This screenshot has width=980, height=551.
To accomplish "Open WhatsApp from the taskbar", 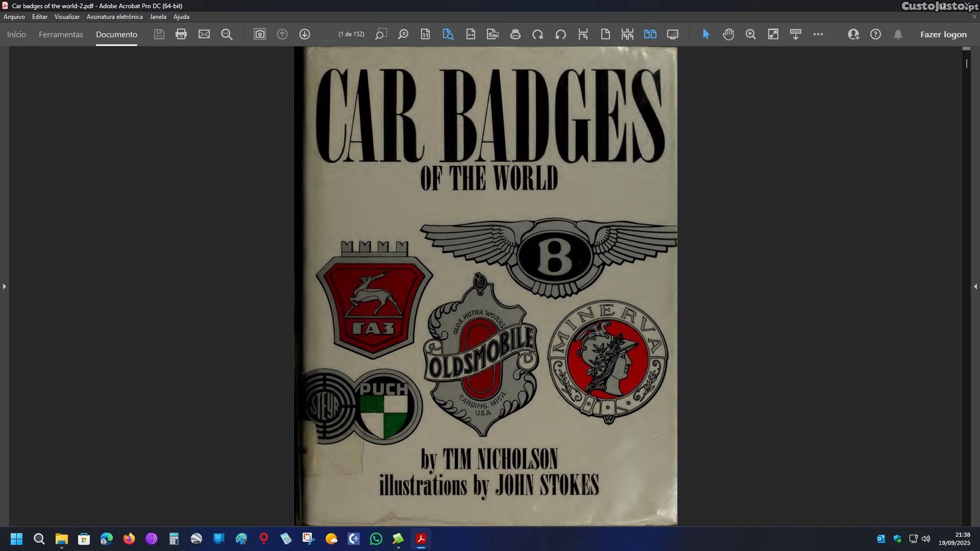I will (x=376, y=539).
